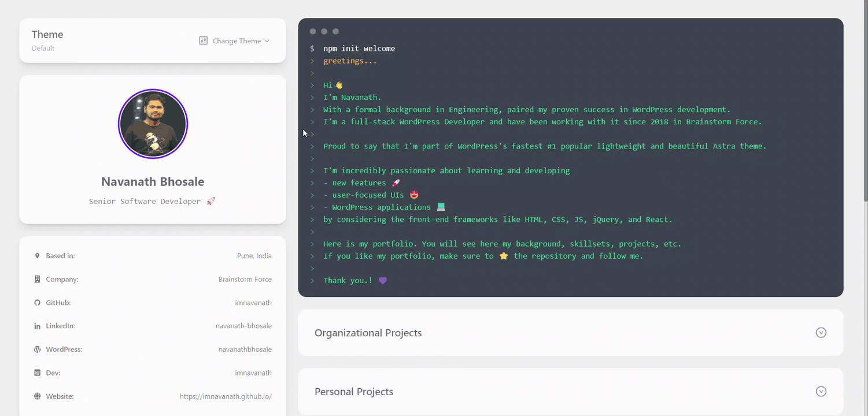Screen dimensions: 868x416
Task: Open the imnavanath.github.io website link
Action: [226, 396]
